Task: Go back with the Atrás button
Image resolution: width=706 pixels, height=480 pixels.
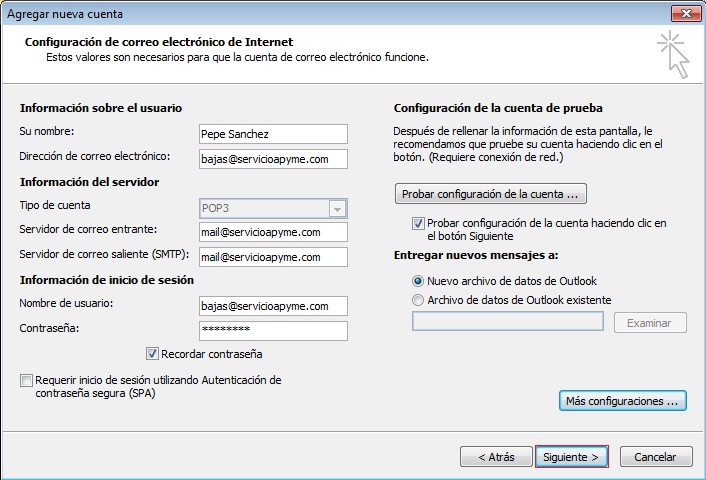Action: [x=496, y=457]
